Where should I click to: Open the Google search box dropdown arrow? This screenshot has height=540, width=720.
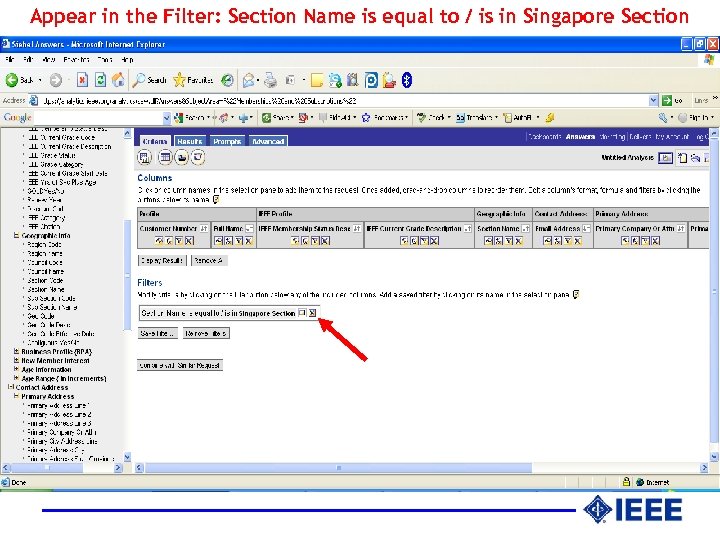pos(167,118)
